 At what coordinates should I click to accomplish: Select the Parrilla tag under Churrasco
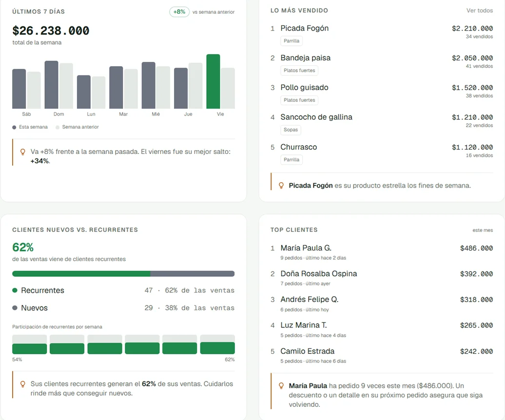point(291,160)
